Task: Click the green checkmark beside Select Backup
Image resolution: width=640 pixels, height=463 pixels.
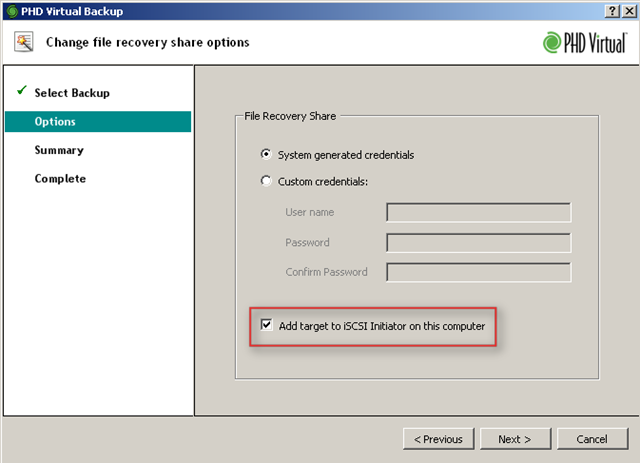Action: coord(20,92)
